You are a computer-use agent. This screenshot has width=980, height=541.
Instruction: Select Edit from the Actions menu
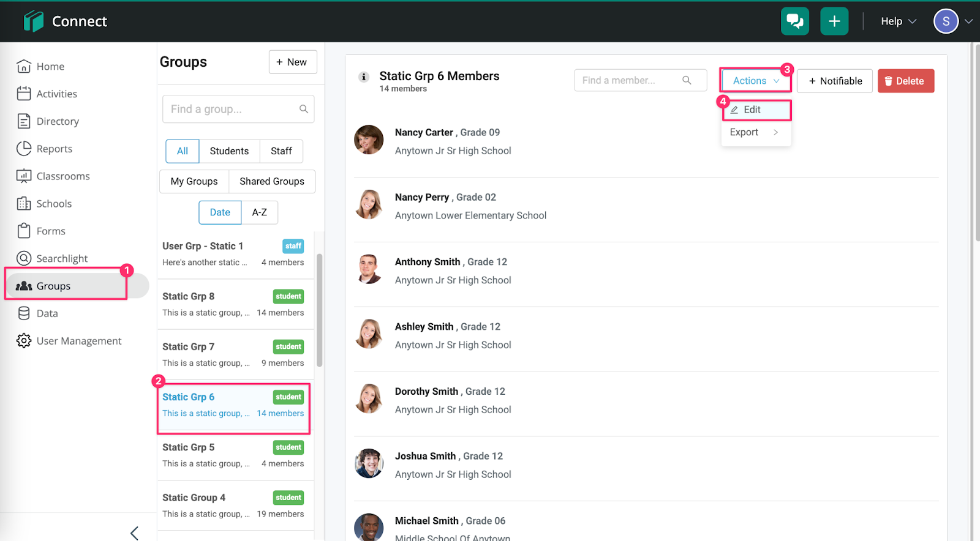752,110
